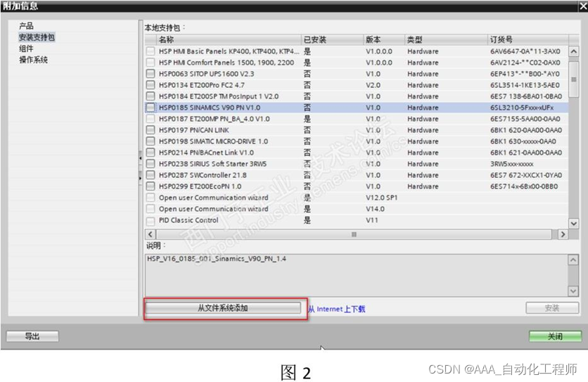Image resolution: width=588 pixels, height=382 pixels.
Task: Click the 从文件系统添加 button
Action: pyautogui.click(x=223, y=308)
